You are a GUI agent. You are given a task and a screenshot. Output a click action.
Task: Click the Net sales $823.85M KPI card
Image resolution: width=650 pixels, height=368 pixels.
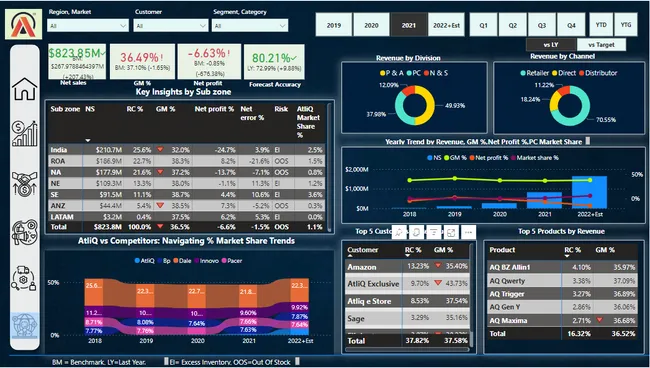pos(77,61)
